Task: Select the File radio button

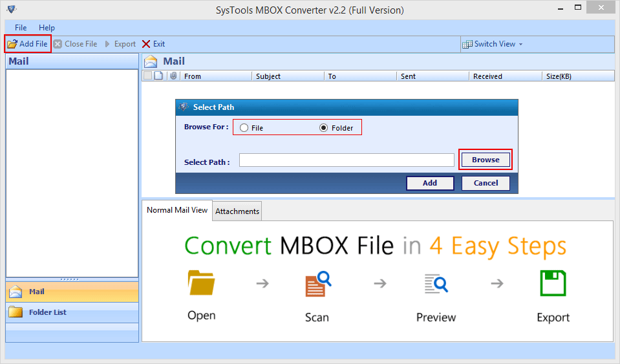Action: click(x=244, y=127)
